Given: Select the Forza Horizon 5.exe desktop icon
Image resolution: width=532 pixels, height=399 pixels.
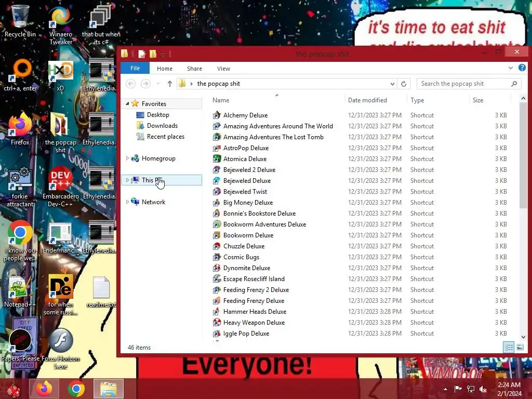Looking at the screenshot, I should pos(61,349).
